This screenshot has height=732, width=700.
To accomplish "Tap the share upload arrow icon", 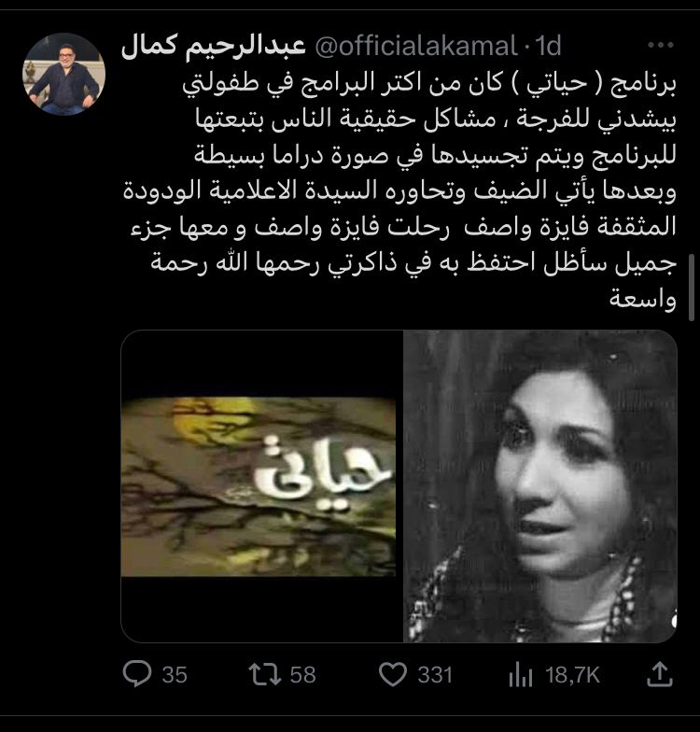I will pyautogui.click(x=660, y=674).
